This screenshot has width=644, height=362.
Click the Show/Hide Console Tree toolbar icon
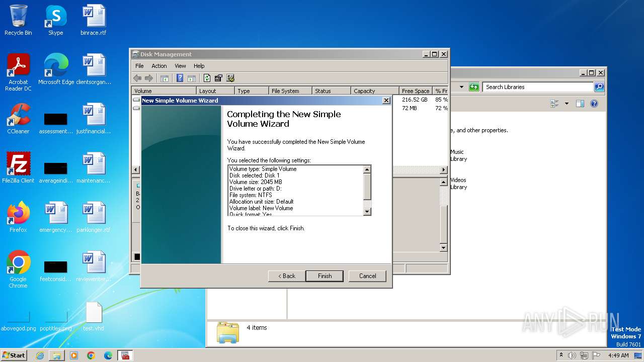coord(164,78)
